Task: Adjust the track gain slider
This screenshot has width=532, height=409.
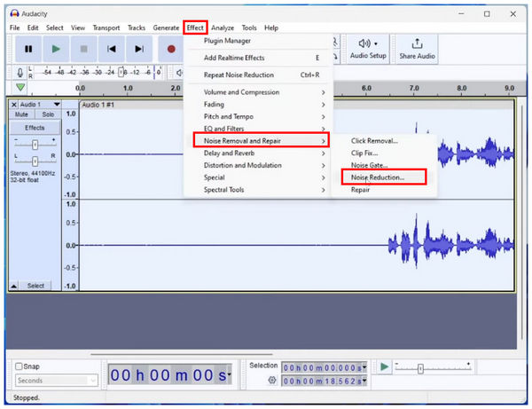Action: (35, 145)
